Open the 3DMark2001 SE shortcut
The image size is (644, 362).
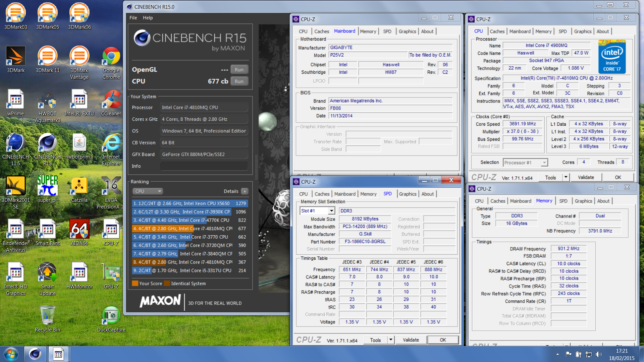16,193
